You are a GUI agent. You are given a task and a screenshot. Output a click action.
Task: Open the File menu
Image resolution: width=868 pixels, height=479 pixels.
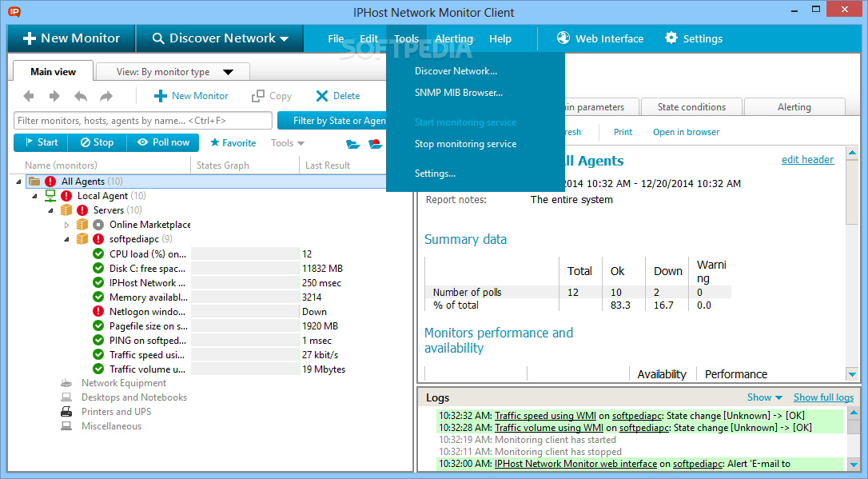(x=336, y=38)
